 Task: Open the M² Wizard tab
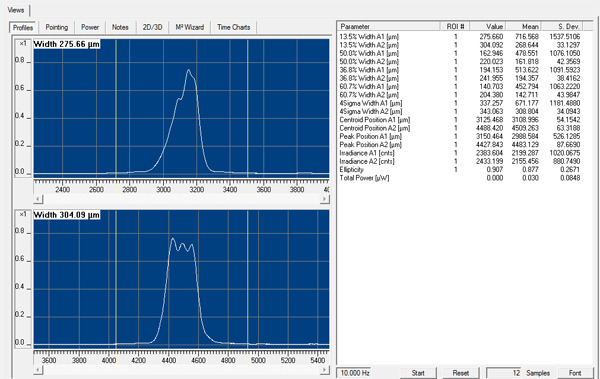point(189,27)
